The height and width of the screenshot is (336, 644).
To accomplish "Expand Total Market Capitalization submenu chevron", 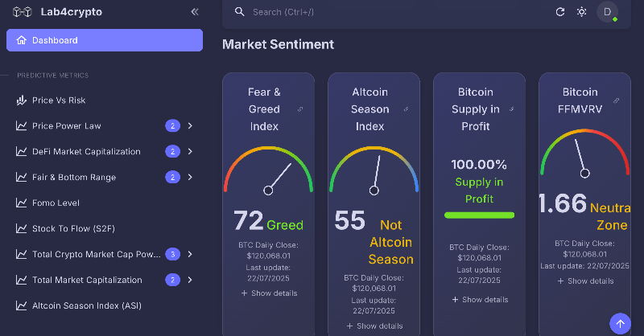I will pos(190,280).
